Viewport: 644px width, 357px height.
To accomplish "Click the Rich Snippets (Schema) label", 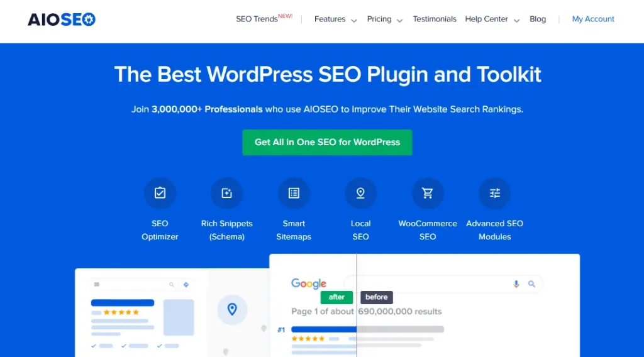I will coord(226,230).
